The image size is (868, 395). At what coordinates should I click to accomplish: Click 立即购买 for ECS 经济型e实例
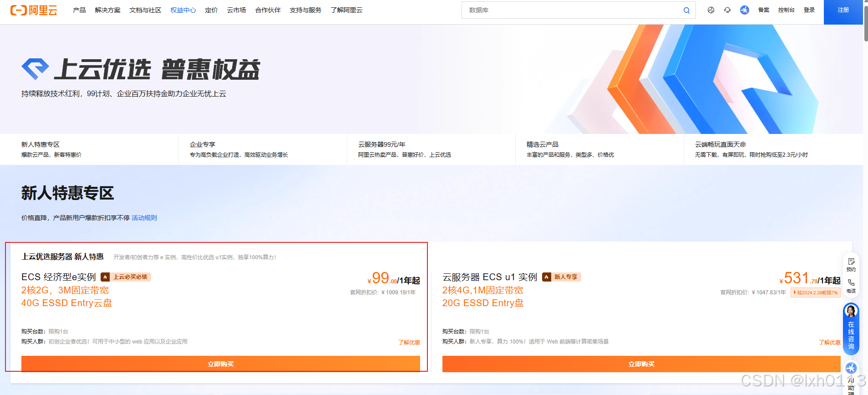point(221,364)
